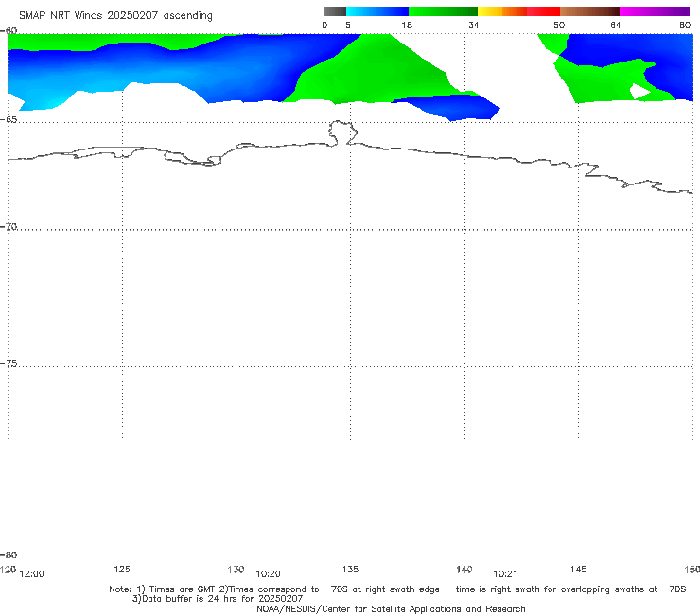Select the cyan-to-blue segment of the color bar
This screenshot has width=700, height=615.
point(377,11)
